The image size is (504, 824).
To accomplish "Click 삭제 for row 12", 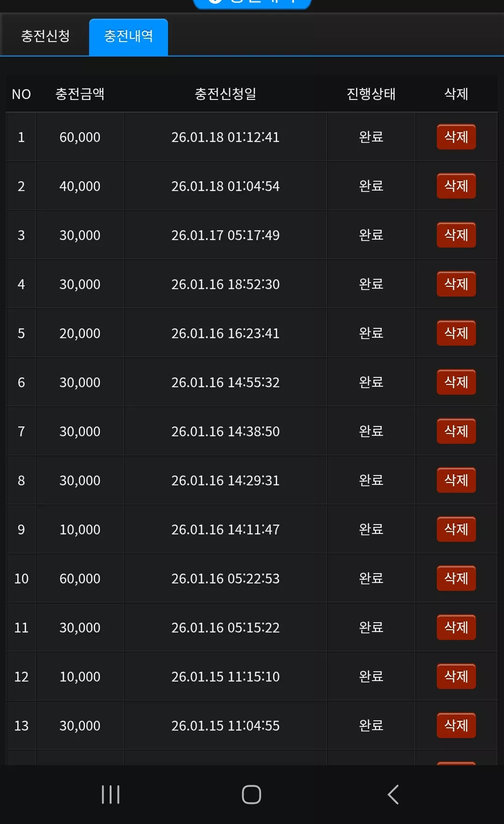I will point(456,676).
